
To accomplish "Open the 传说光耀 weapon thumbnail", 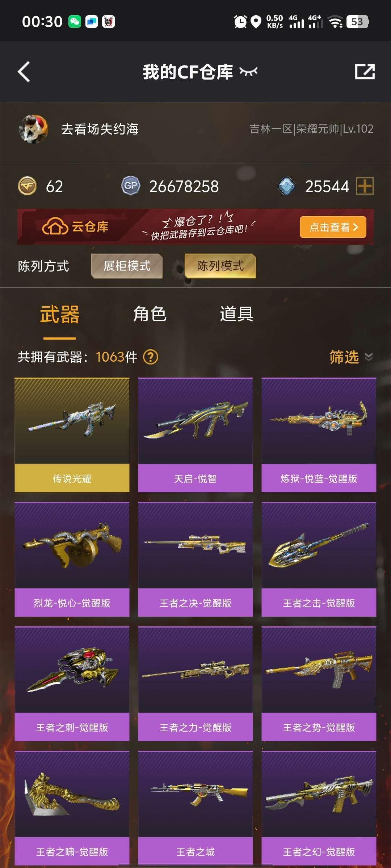I will [72, 421].
